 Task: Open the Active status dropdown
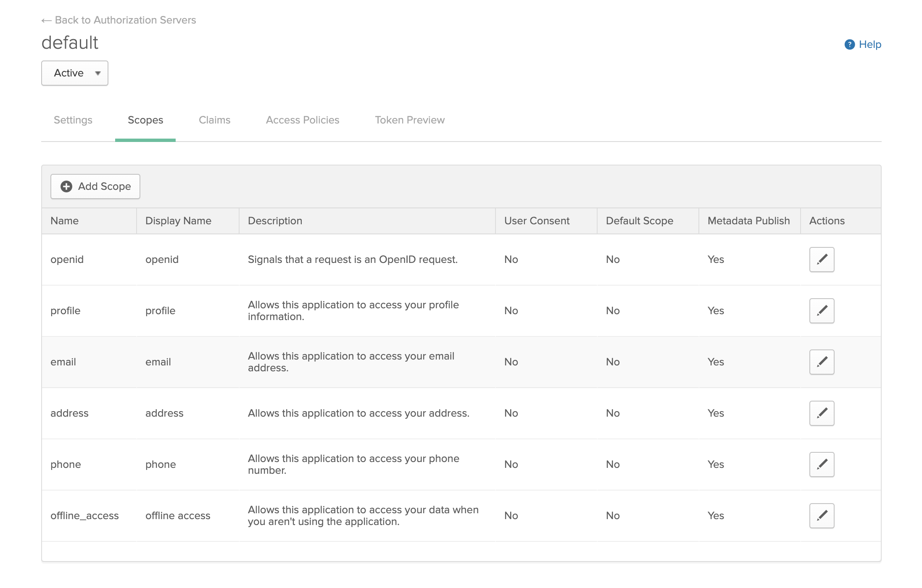74,73
